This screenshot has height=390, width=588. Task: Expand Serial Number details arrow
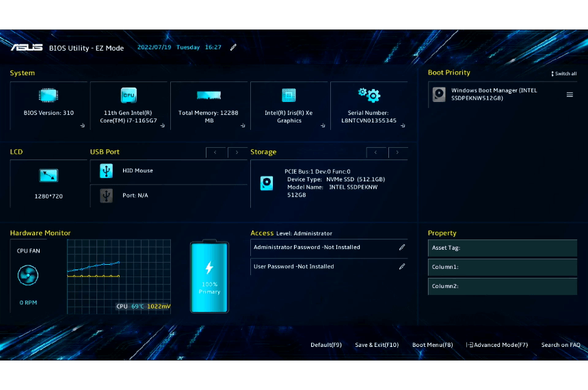point(403,125)
